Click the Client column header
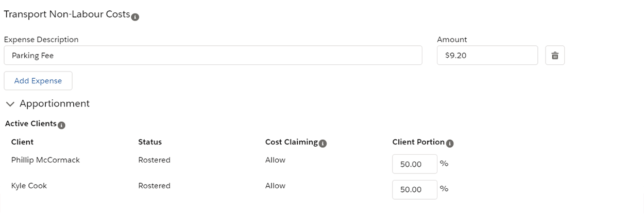Image resolution: width=644 pixels, height=214 pixels. (22, 142)
